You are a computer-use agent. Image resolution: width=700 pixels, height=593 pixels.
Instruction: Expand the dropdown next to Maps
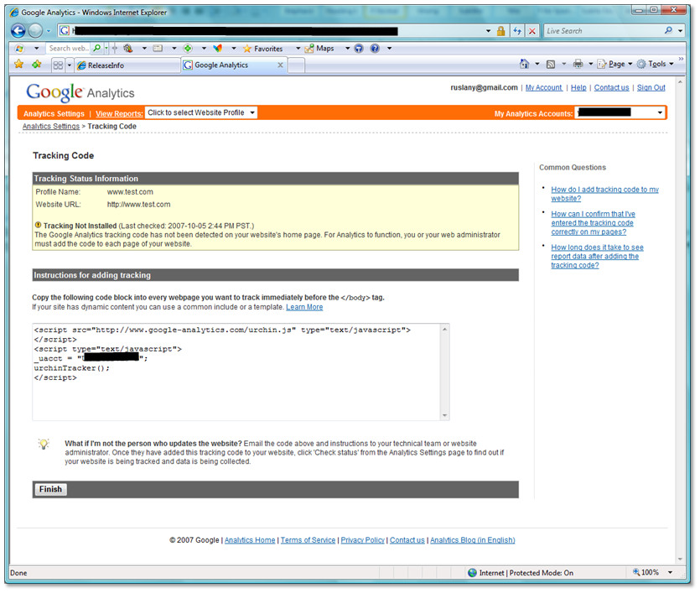click(347, 48)
